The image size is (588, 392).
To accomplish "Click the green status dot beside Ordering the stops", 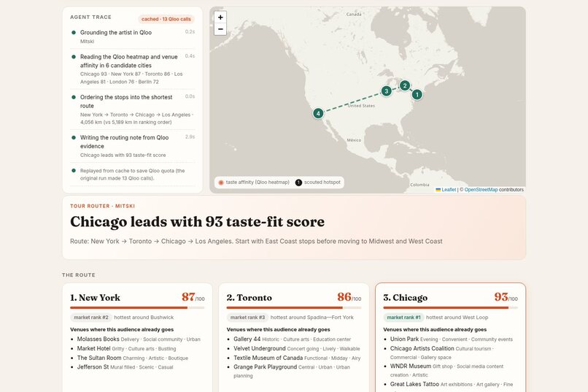I will click(74, 97).
